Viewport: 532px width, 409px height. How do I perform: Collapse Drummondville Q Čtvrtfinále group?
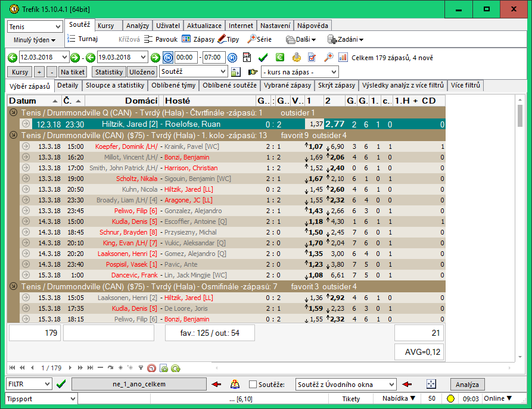(13, 113)
